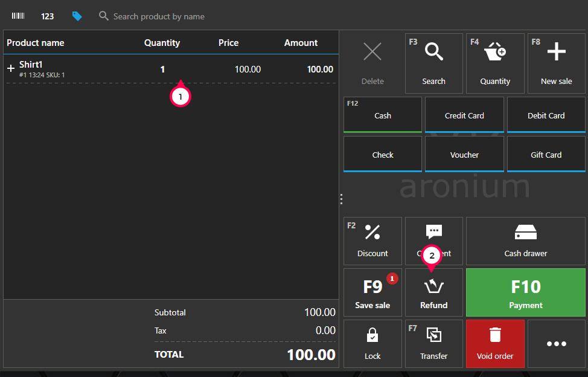Open more options with three dots
This screenshot has width=588, height=377.
point(556,344)
